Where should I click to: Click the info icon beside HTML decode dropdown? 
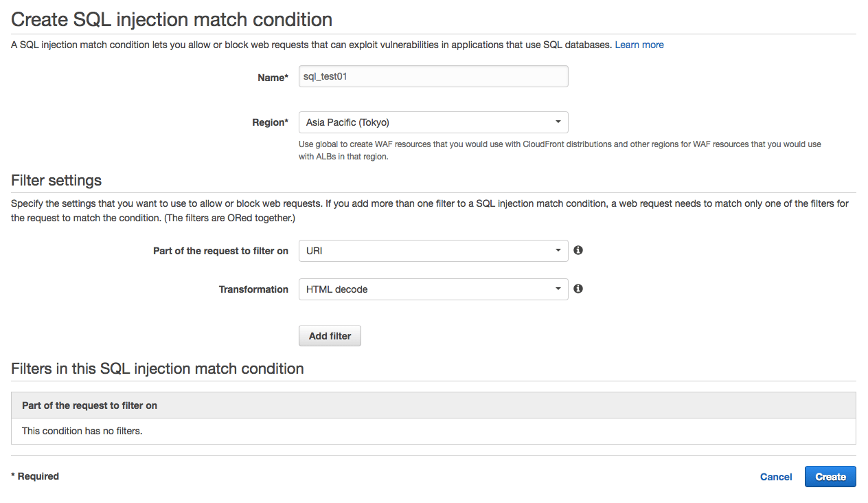pyautogui.click(x=578, y=289)
